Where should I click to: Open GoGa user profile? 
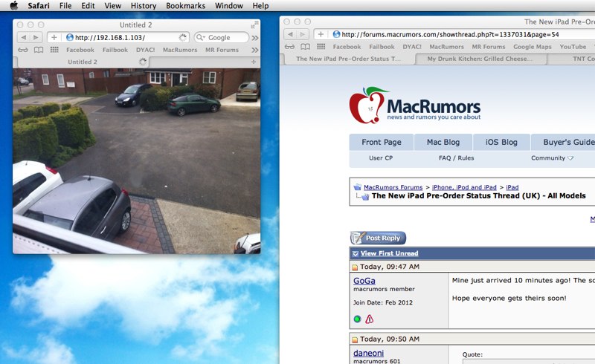coord(364,281)
